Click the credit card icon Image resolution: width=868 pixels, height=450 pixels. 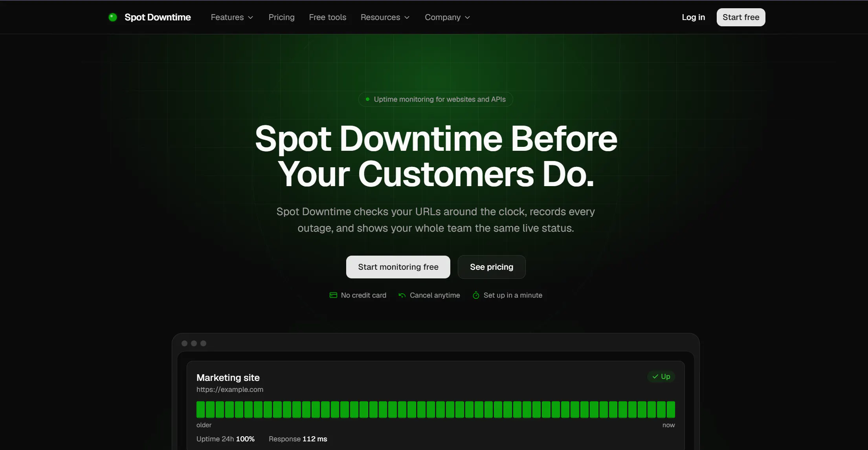[x=333, y=295]
